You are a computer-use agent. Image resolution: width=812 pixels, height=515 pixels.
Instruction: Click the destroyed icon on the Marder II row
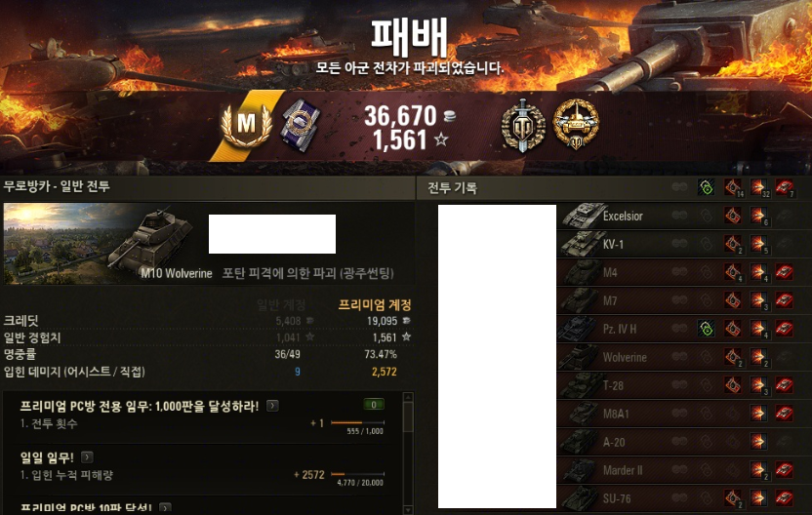[x=784, y=470]
